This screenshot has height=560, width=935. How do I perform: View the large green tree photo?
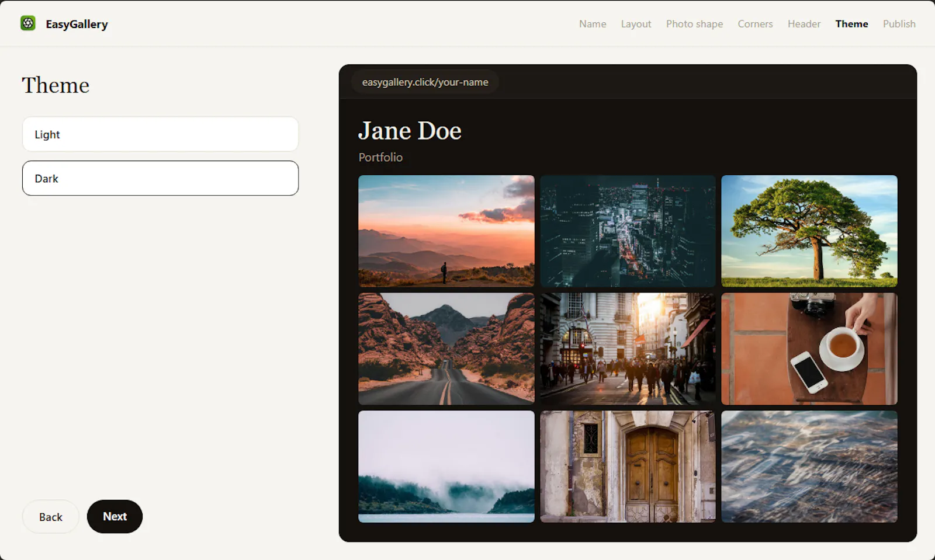[x=809, y=231]
